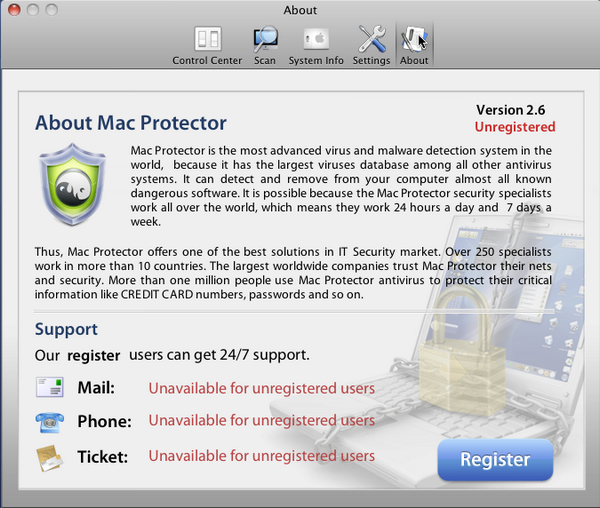The width and height of the screenshot is (600, 508).
Task: Select the Scan magnifier icon
Action: click(265, 39)
